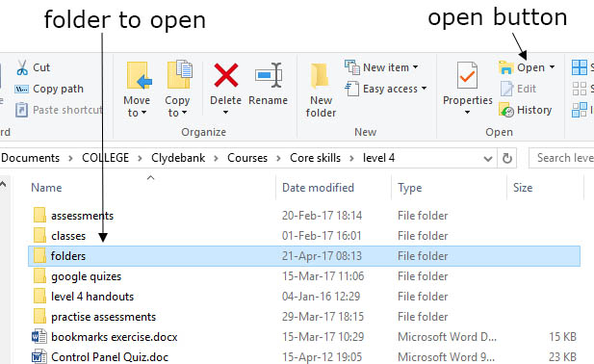Click the google quizes folder icon
The height and width of the screenshot is (364, 594).
pos(39,275)
